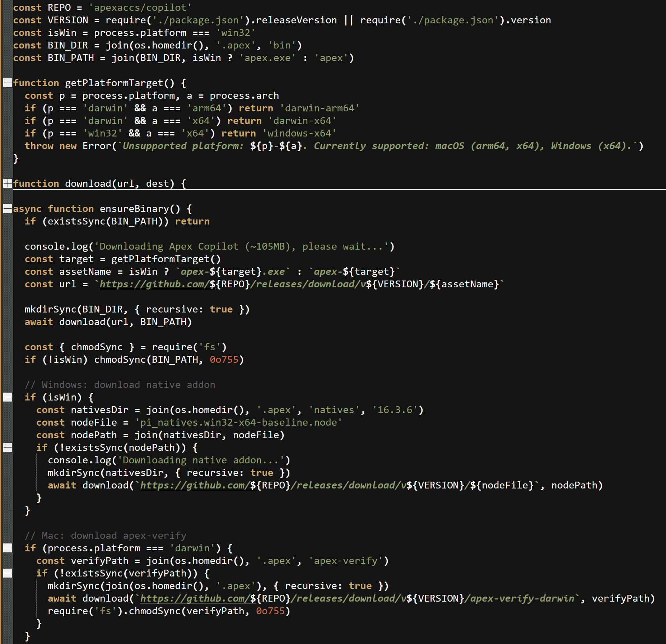Click the 'darwin-x64' return string
Image resolution: width=666 pixels, height=644 pixels.
click(302, 121)
